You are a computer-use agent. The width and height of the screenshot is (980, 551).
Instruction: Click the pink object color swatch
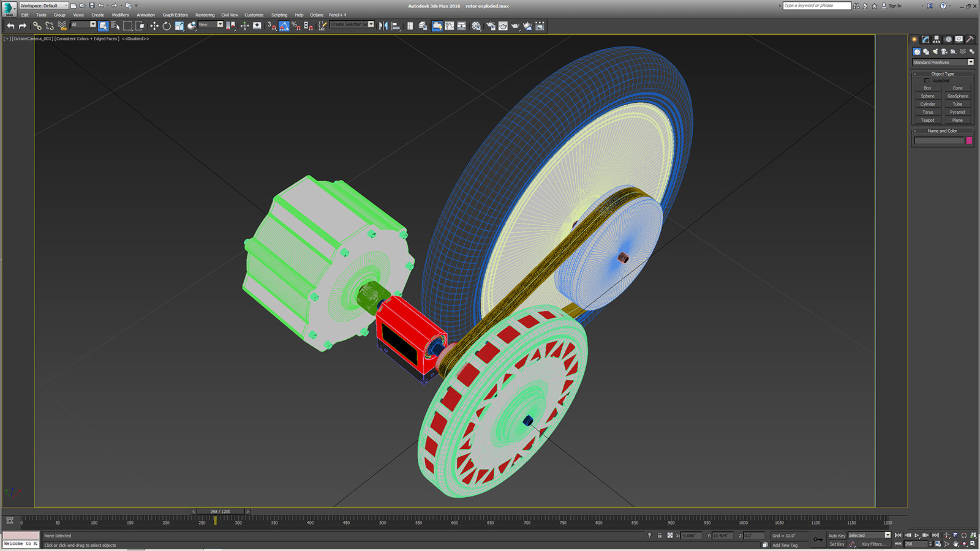(x=969, y=141)
